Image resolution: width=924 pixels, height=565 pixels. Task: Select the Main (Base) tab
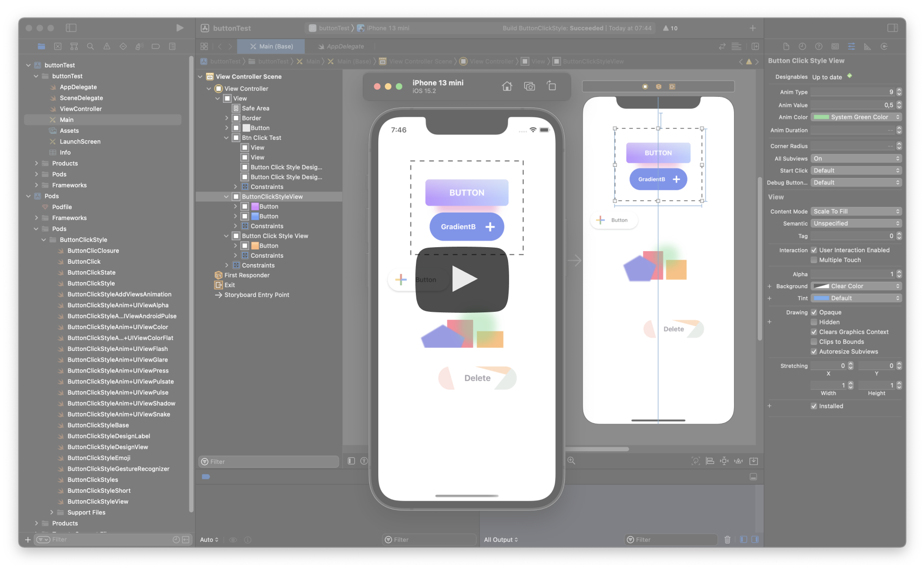tap(271, 46)
